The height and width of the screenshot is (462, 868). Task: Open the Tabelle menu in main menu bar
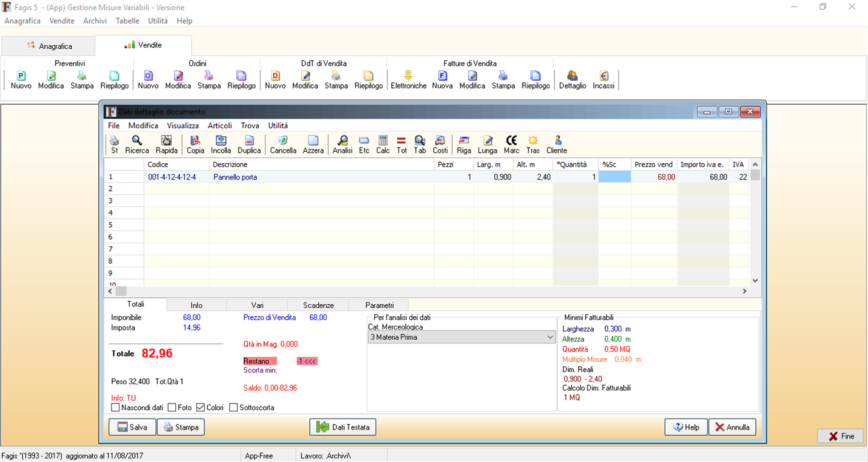click(x=127, y=20)
